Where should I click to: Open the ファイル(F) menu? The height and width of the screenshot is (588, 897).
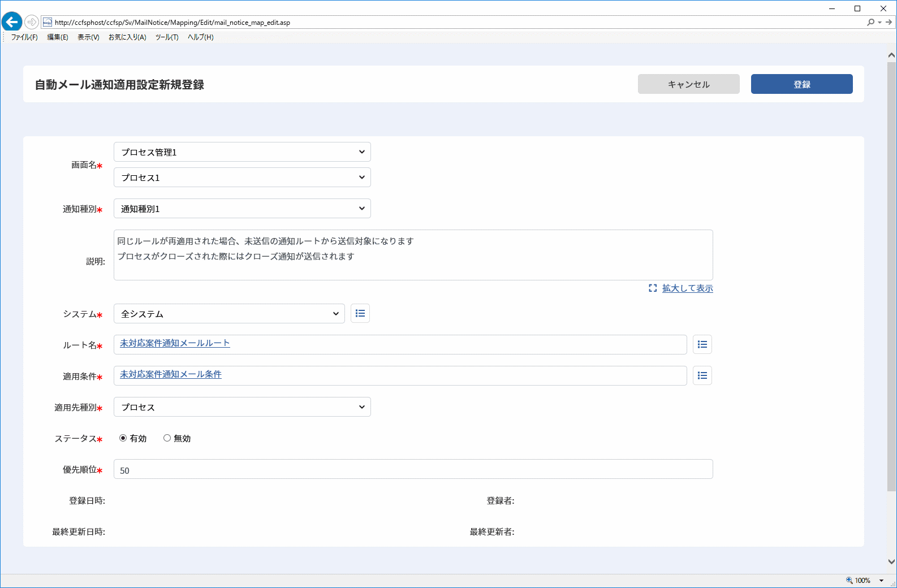[x=24, y=37]
